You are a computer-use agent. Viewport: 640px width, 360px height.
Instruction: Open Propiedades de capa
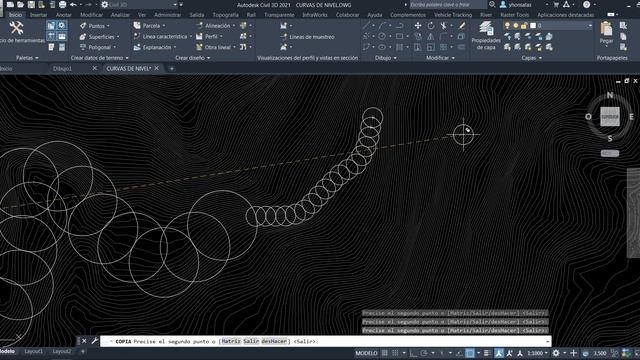[486, 36]
